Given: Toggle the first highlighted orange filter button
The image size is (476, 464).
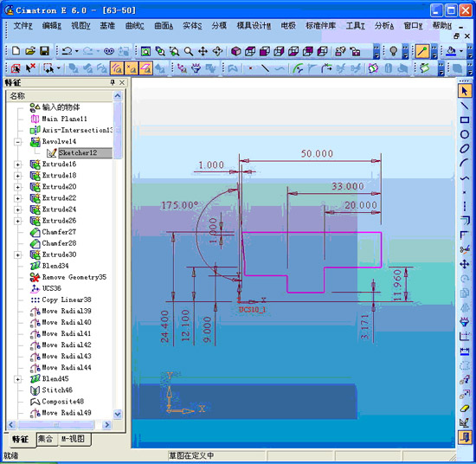Looking at the screenshot, I should 117,68.
